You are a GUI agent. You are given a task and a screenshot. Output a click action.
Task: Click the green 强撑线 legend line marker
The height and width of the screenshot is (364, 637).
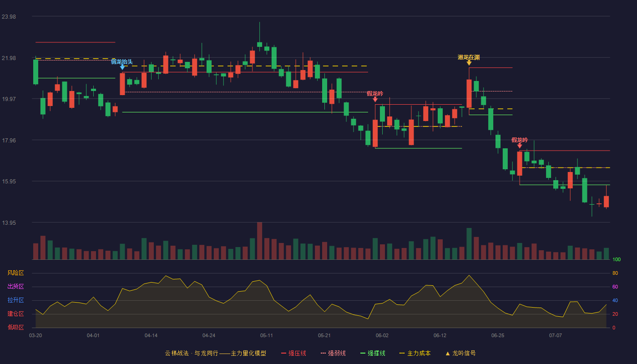coord(363,353)
